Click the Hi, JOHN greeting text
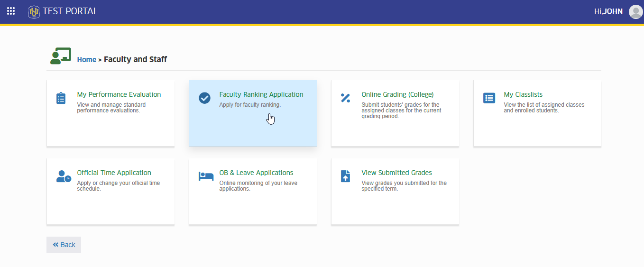Screen dimensions: 644x267 (608, 11)
